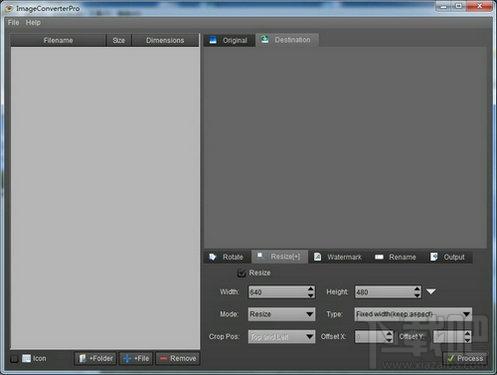Image resolution: width=497 pixels, height=375 pixels.
Task: Click the Rotate tab icon
Action: point(213,257)
